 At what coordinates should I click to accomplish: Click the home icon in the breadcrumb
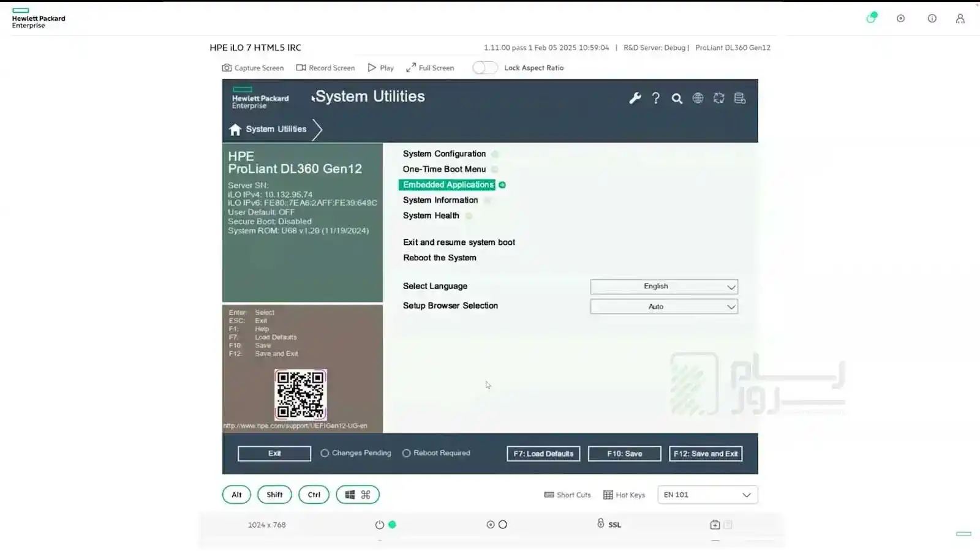pos(235,129)
